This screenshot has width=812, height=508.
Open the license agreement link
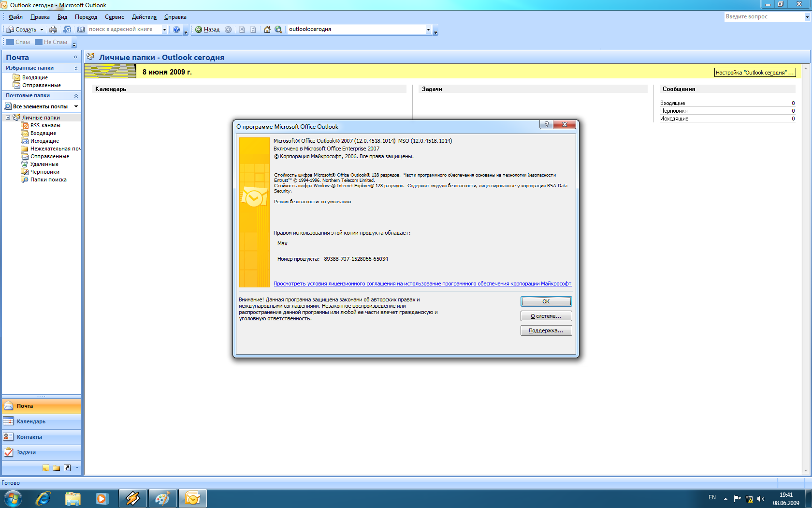pyautogui.click(x=422, y=284)
